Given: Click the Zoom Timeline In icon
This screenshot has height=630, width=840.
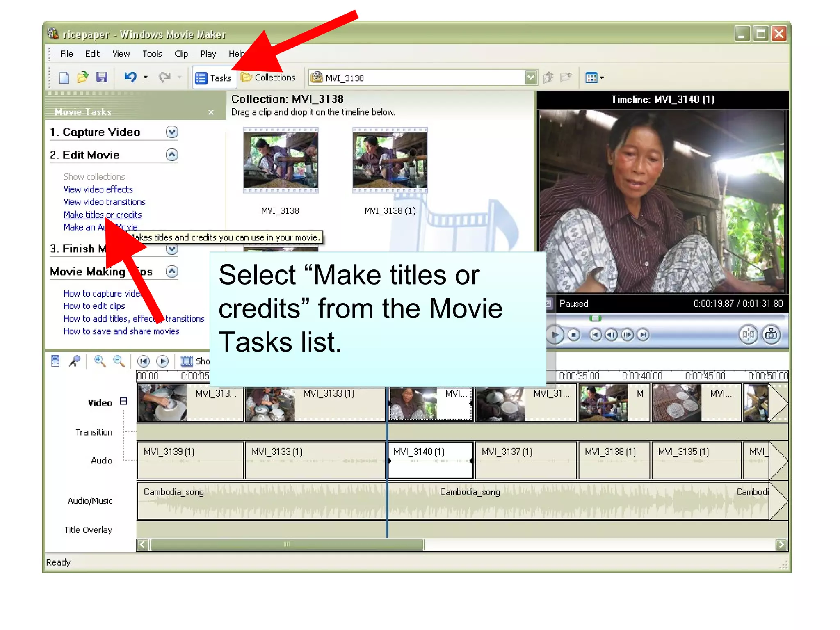Looking at the screenshot, I should (x=100, y=361).
